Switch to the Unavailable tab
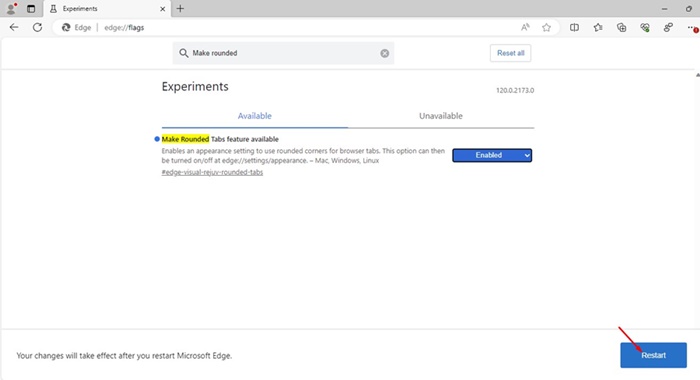This screenshot has width=700, height=380. point(441,116)
